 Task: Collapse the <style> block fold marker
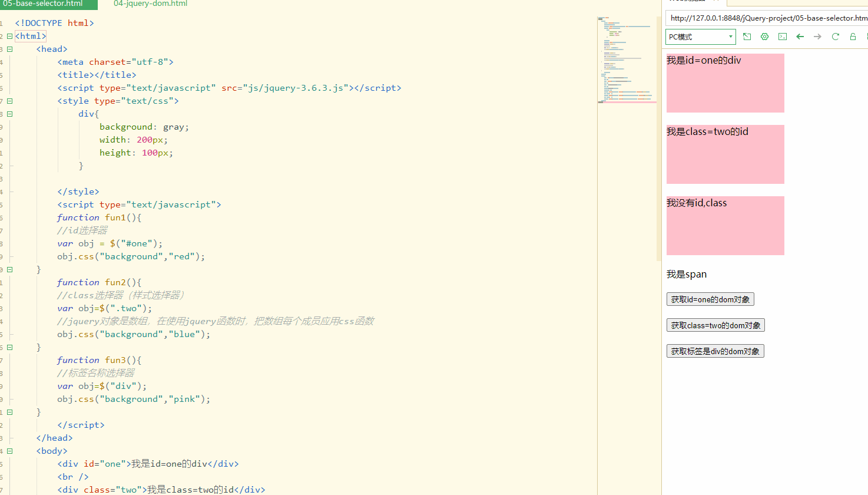pyautogui.click(x=9, y=101)
